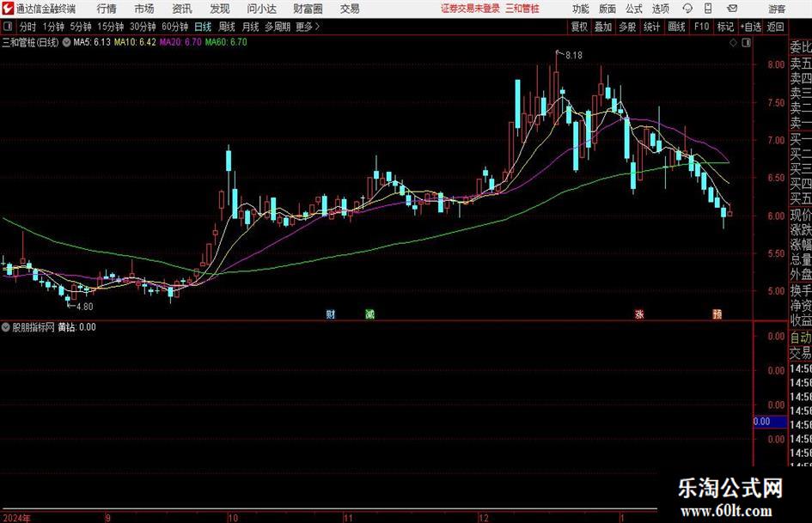Switch to 分时 chart period
This screenshot has height=523, width=812.
(x=28, y=27)
